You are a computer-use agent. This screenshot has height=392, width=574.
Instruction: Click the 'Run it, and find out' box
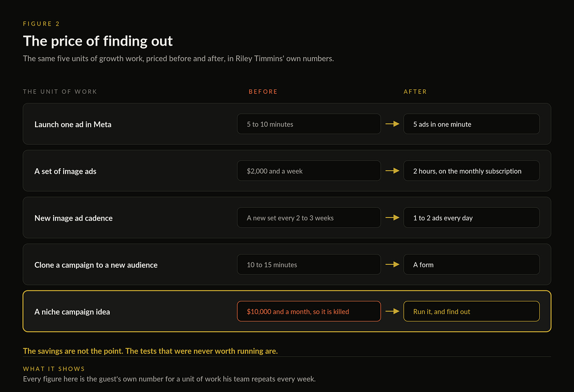(471, 311)
